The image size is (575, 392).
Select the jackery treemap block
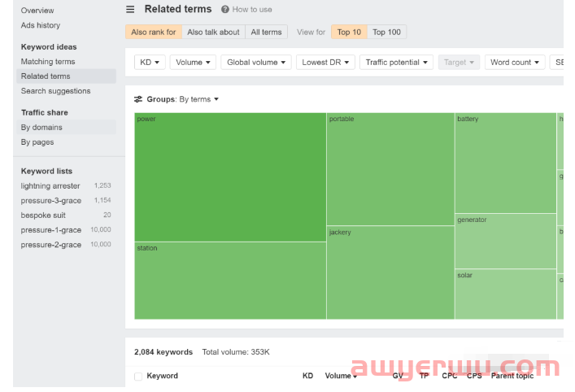coord(390,272)
